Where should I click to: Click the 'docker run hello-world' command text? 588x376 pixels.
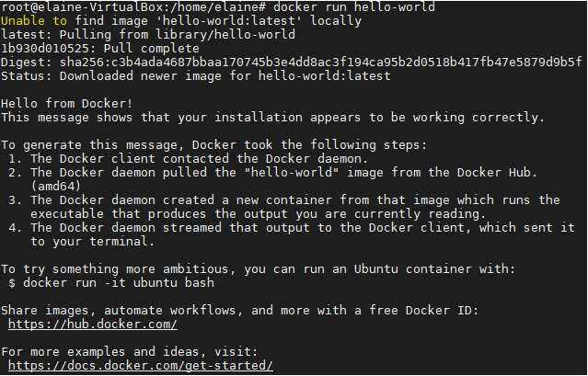click(x=354, y=6)
